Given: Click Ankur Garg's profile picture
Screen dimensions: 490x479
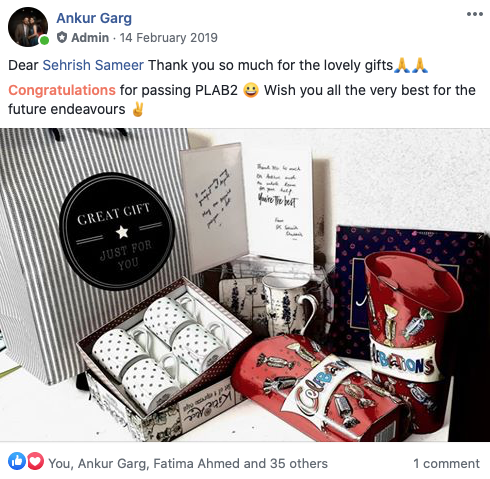Looking at the screenshot, I should (28, 27).
